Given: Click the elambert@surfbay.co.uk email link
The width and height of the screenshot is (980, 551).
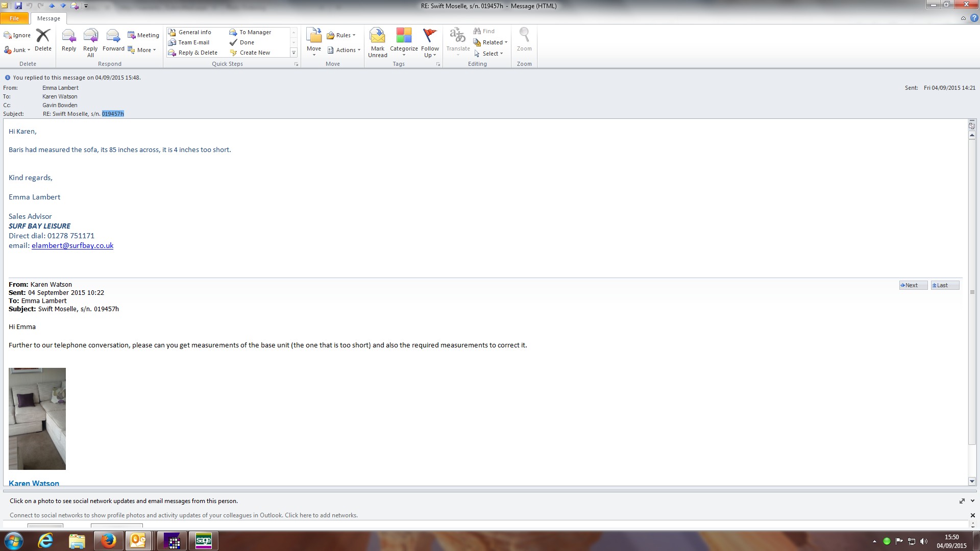Looking at the screenshot, I should 72,245.
